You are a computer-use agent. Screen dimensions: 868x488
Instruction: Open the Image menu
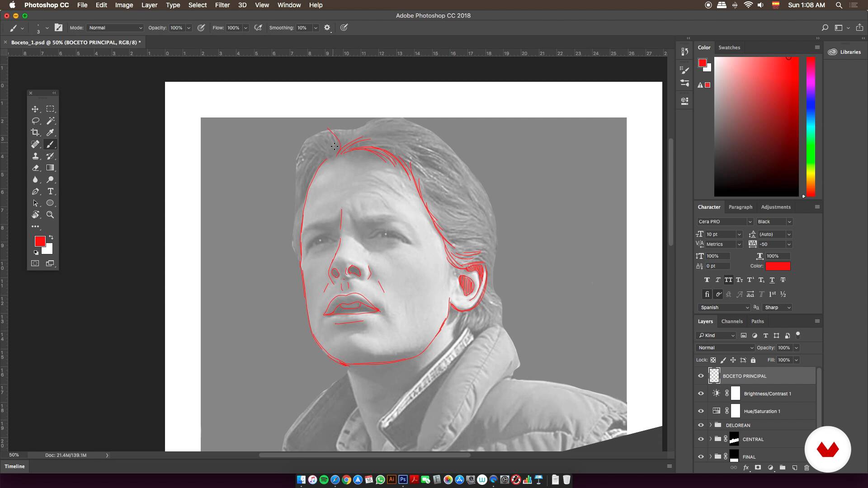pos(124,5)
